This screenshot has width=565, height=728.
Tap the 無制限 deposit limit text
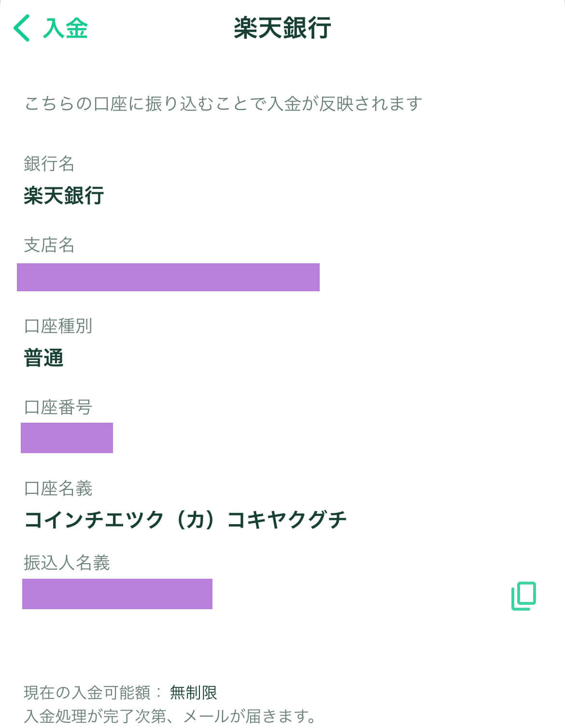193,693
